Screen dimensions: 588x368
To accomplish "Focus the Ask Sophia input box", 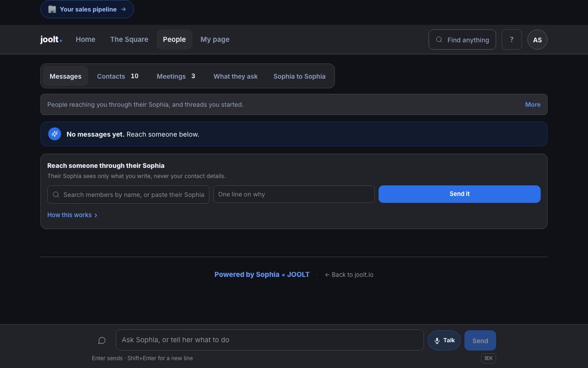I will (270, 340).
